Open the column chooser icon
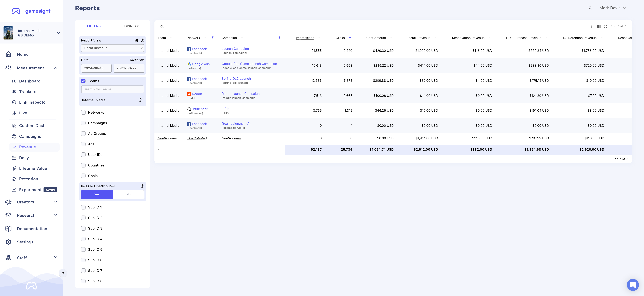This screenshot has height=296, width=644. point(598,26)
